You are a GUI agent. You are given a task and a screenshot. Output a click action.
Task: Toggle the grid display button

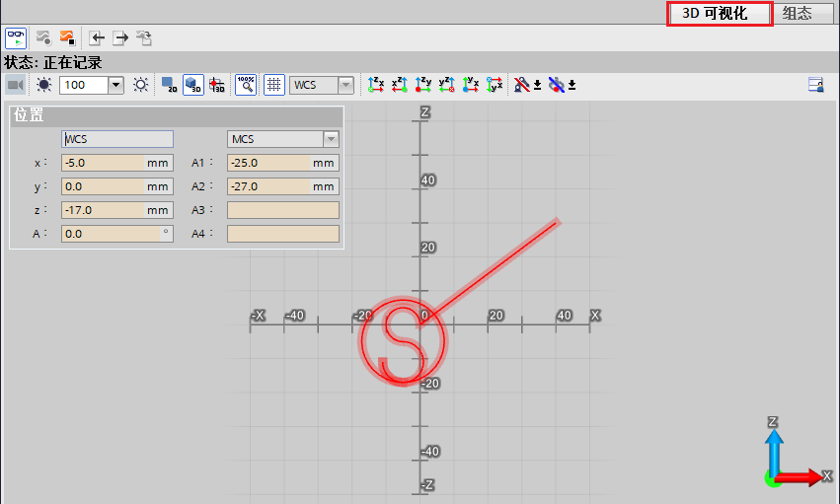click(x=273, y=85)
